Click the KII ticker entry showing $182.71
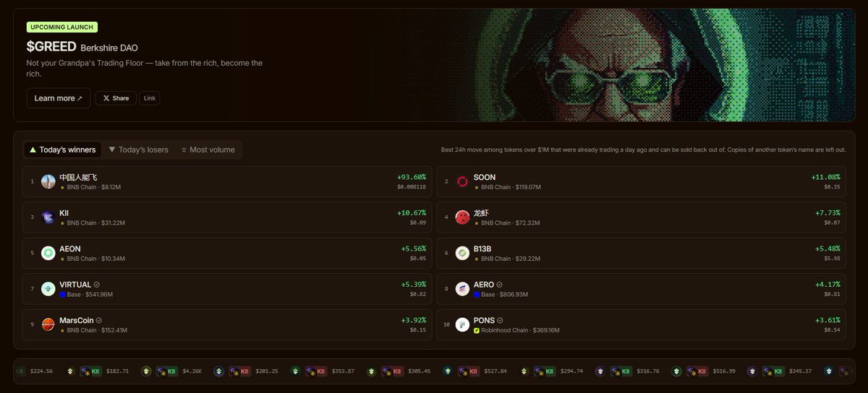Image resolution: width=868 pixels, height=393 pixels. pos(98,371)
